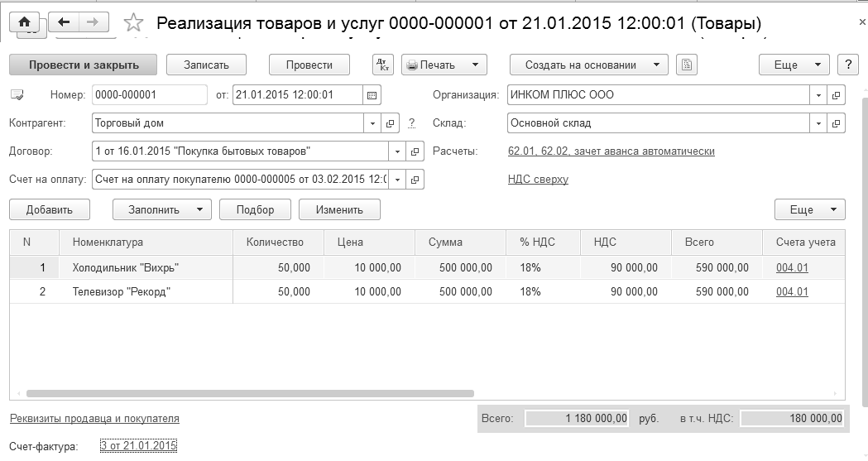Open Реквизиты продавца и покупателя link
Viewport: 868px width, 461px height.
pyautogui.click(x=94, y=419)
